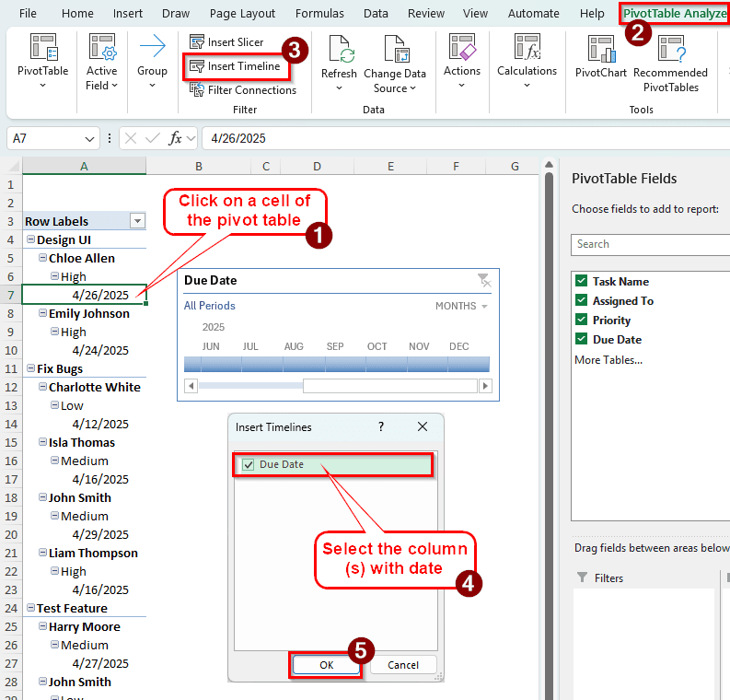
Task: Click the PivotTable Fields search box
Action: click(649, 244)
